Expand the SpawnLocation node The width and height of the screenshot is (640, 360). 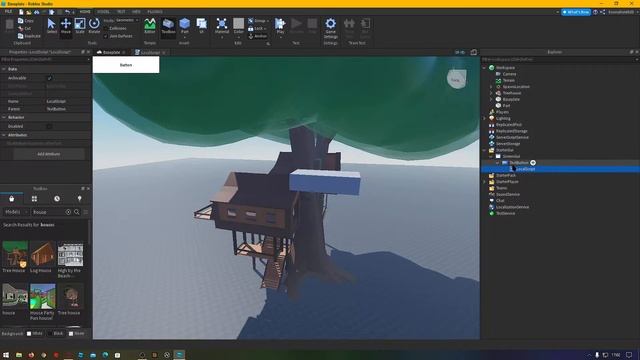click(x=491, y=87)
